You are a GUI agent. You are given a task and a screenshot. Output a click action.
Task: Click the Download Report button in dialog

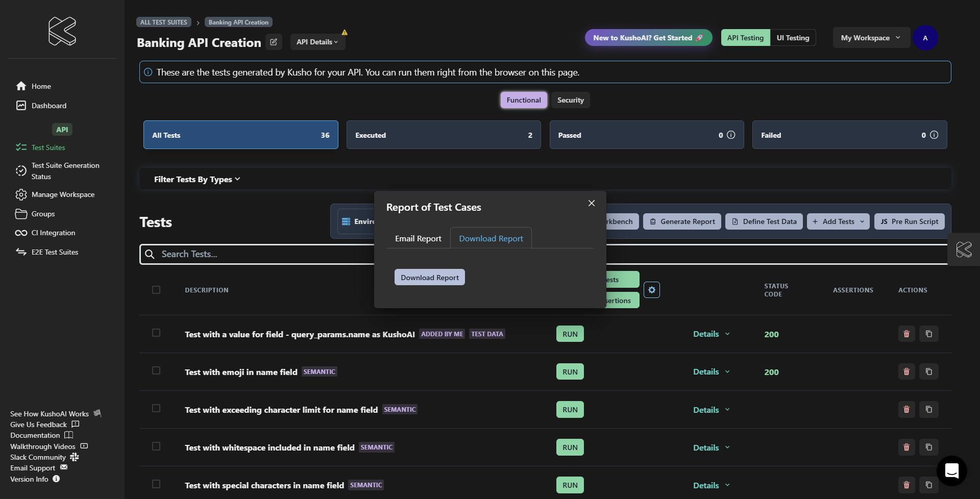tap(430, 277)
